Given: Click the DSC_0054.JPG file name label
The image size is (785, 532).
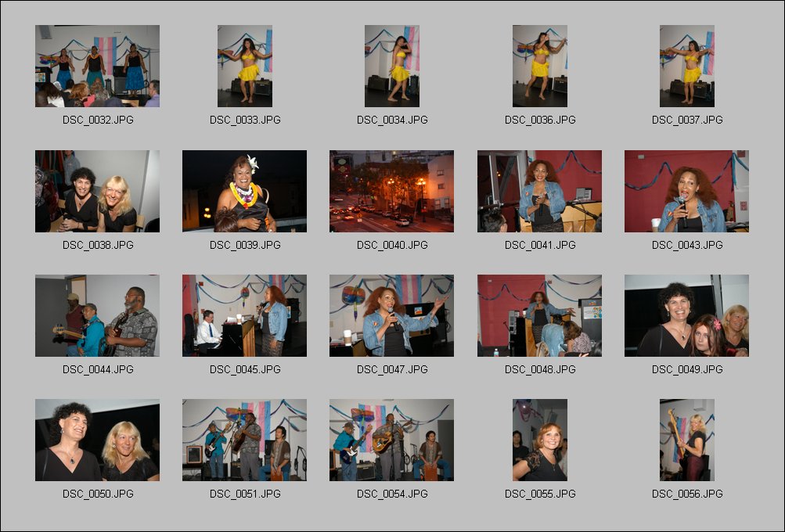Looking at the screenshot, I should 392,494.
